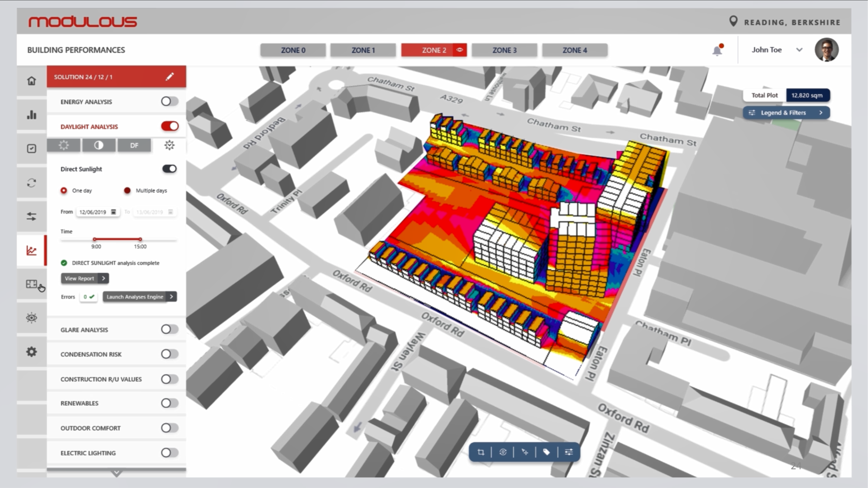This screenshot has height=488, width=868.
Task: Enable the Energy Analysis toggle
Action: point(169,102)
